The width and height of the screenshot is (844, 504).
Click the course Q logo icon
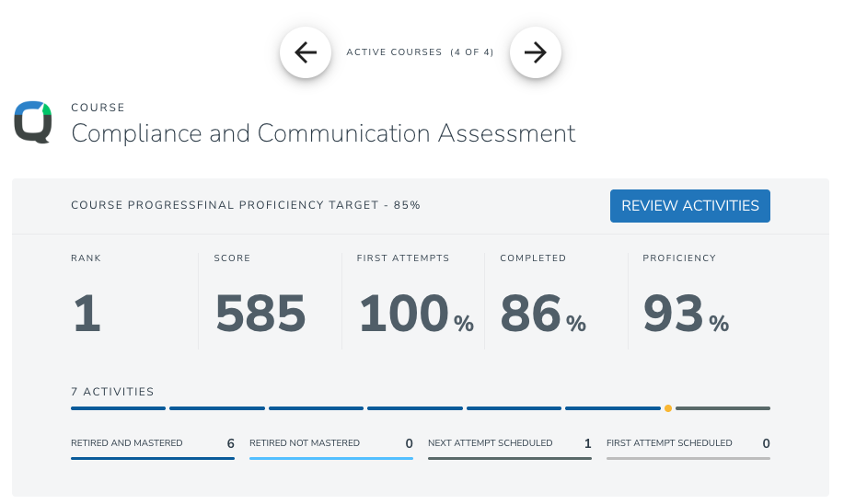[x=33, y=122]
